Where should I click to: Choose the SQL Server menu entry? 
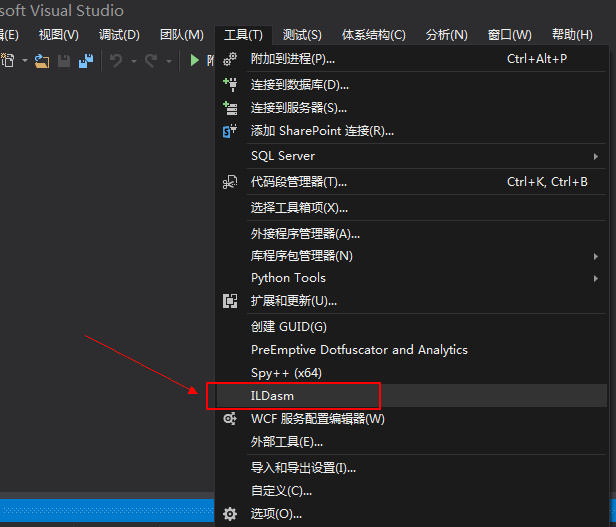click(411, 156)
